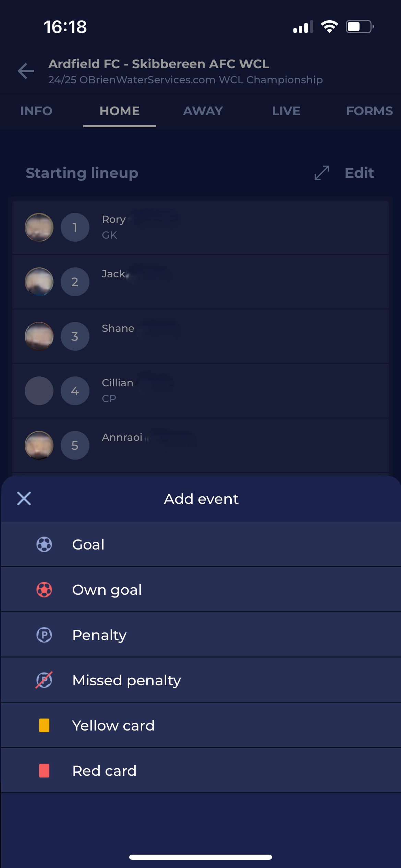Select the Missed penalty event option

(127, 680)
